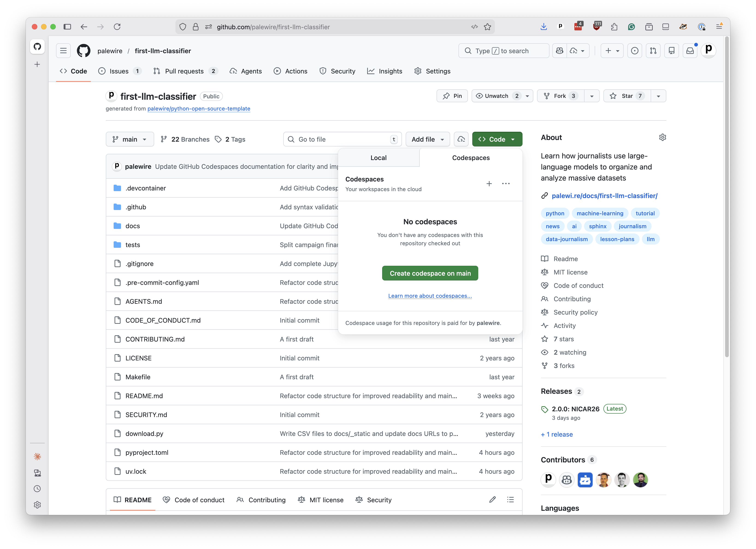This screenshot has height=549, width=756.
Task: Open the codespaces ellipsis options menu
Action: pyautogui.click(x=506, y=184)
